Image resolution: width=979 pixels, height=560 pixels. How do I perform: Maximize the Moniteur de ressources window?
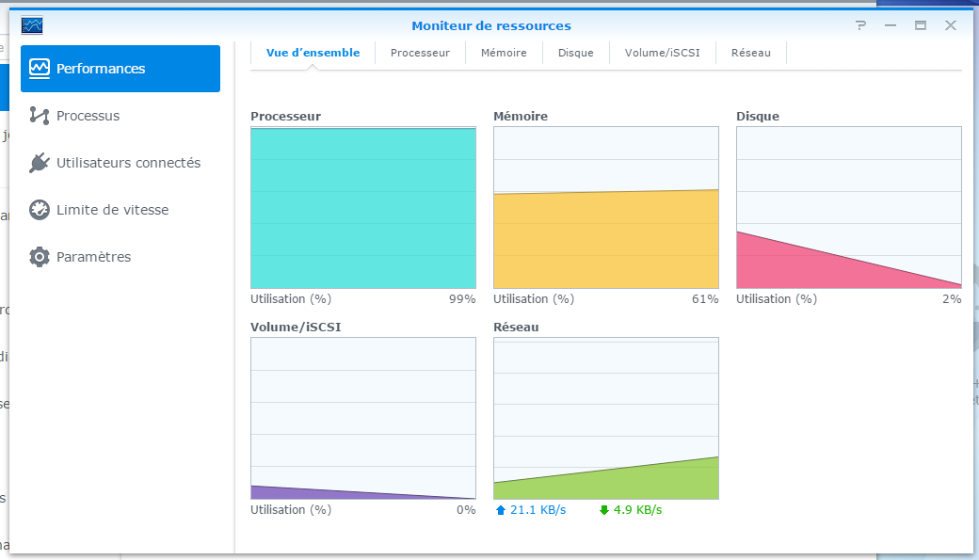point(921,25)
